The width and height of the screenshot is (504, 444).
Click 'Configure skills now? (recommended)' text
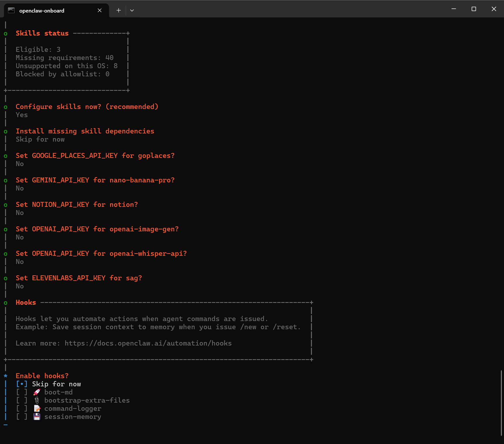click(x=87, y=107)
